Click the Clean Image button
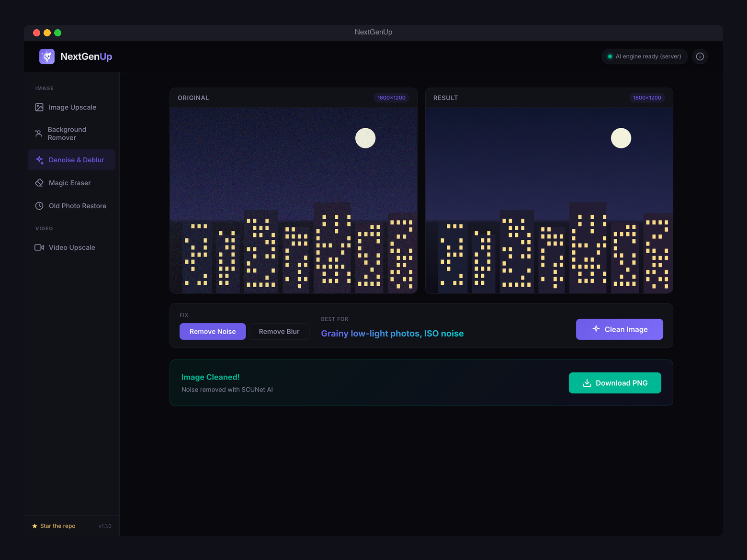This screenshot has width=747, height=560. (x=620, y=329)
